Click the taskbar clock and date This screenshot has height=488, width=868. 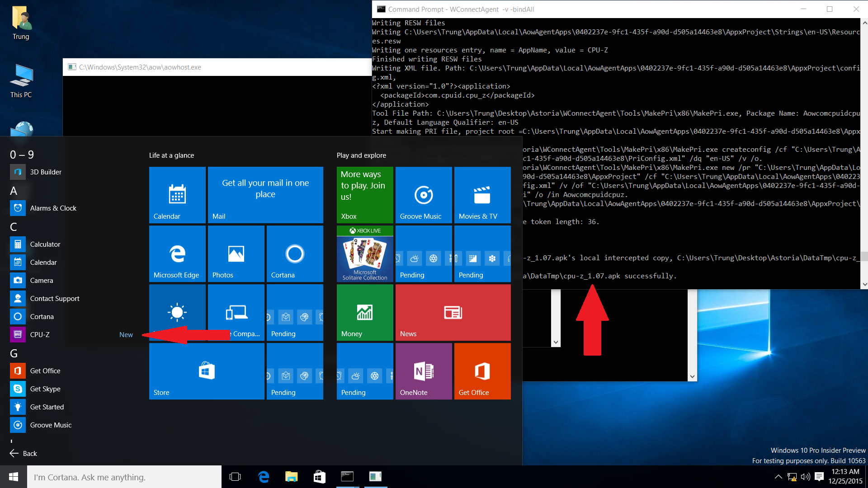click(845, 477)
